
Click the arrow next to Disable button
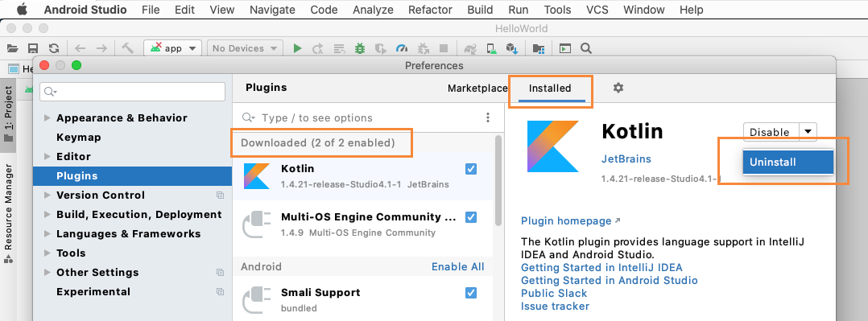point(808,132)
